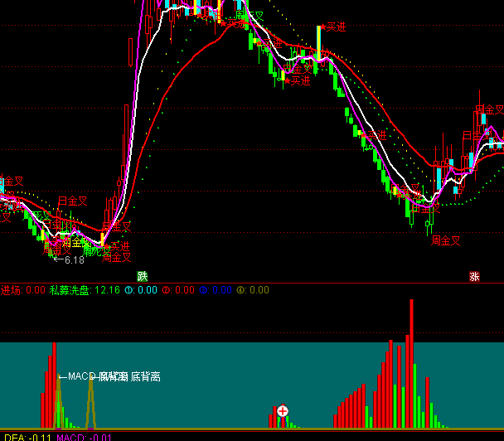Click the tall yellow candle beside 买进
Screen dimensions: 504x441
pyautogui.click(x=317, y=41)
